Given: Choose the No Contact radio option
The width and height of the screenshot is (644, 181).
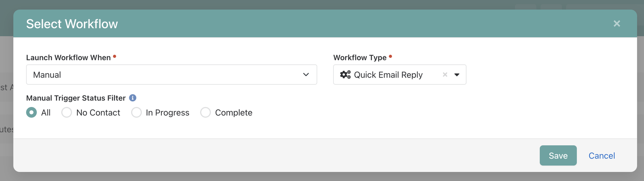Looking at the screenshot, I should [66, 112].
